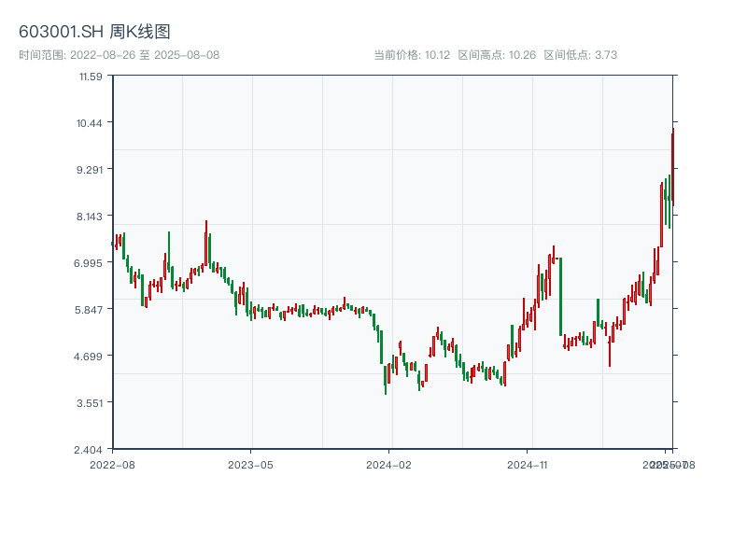747x560 pixels.
Task: Click the 9.291 price label on y-axis
Action: (x=91, y=170)
